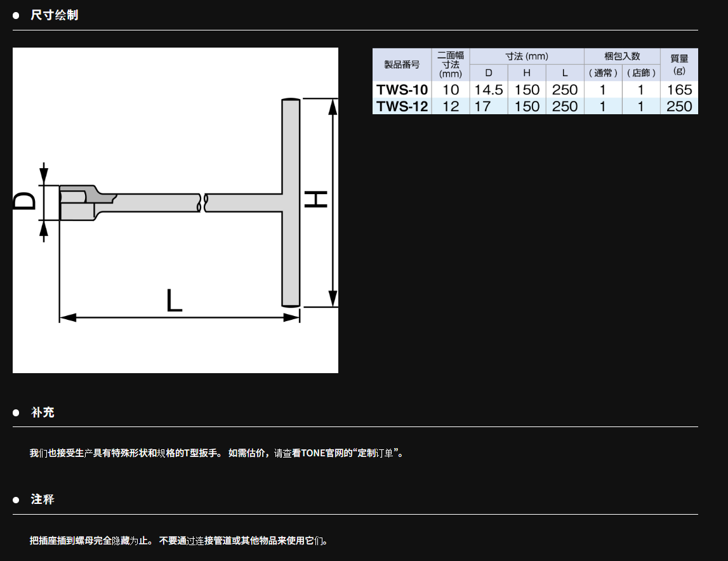Click the wrench dimension diagram image
The image size is (728, 561).
tap(175, 210)
